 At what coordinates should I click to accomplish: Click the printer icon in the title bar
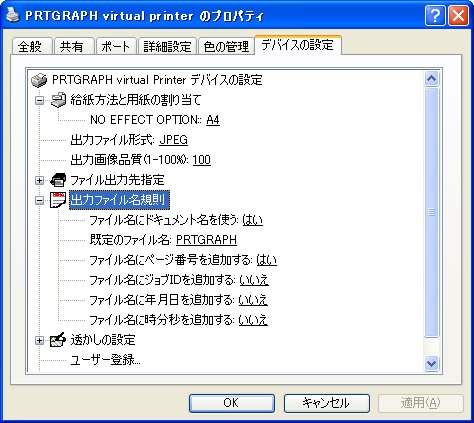[13, 15]
